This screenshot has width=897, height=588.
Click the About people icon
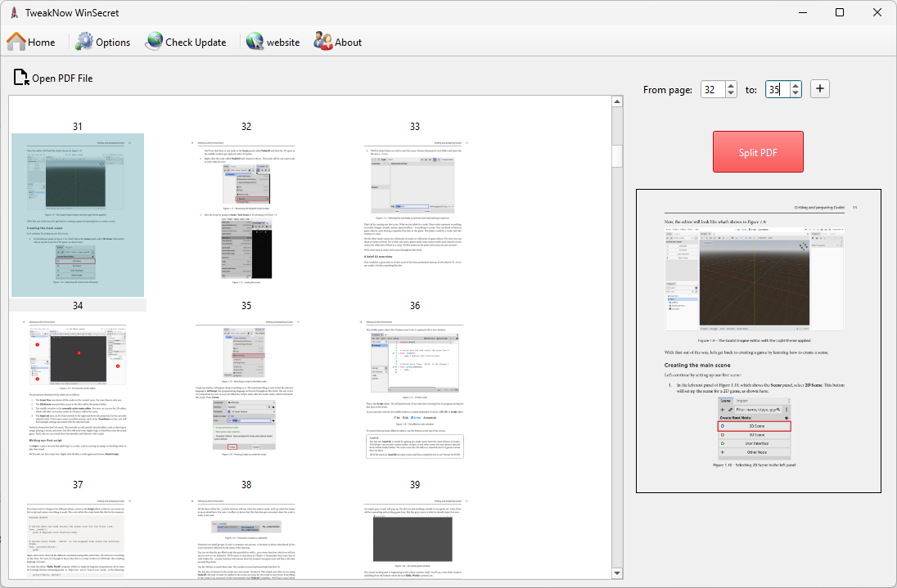tap(322, 42)
